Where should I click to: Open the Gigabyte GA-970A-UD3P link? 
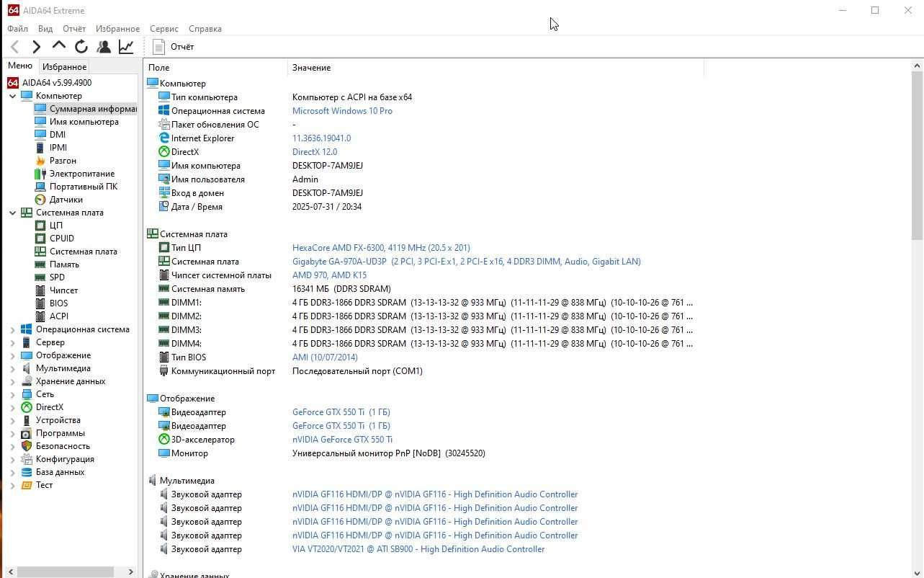[x=467, y=262]
